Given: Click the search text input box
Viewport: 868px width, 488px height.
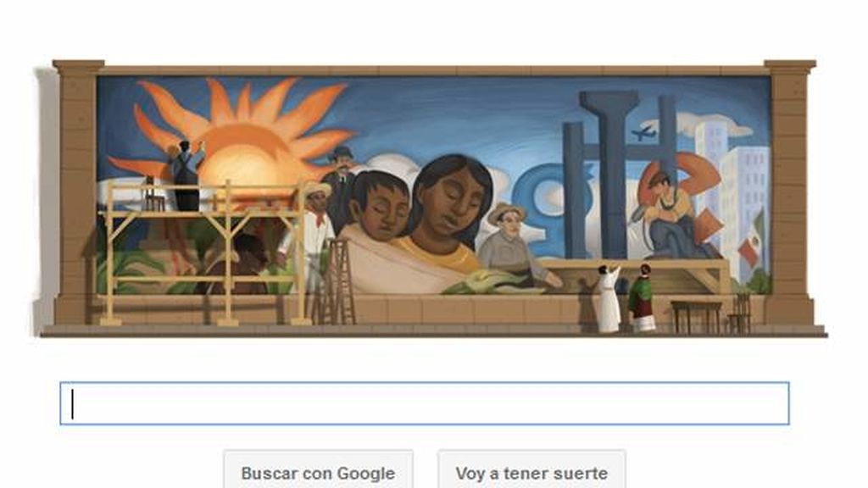Looking at the screenshot, I should coord(424,403).
